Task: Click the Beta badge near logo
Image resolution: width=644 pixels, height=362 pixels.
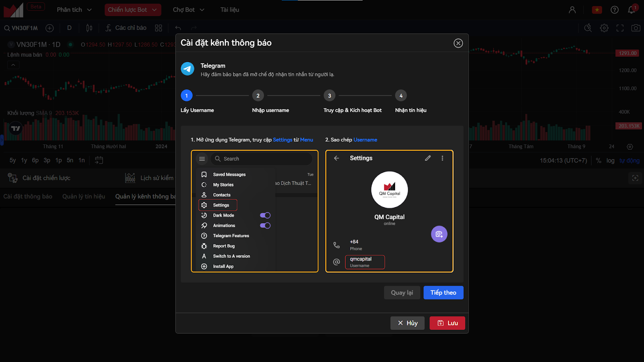Action: [x=36, y=6]
